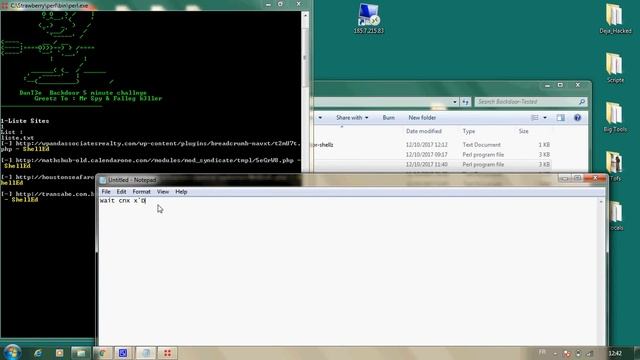
Task: Click the dropdown arrow left of Share with
Action: (x=320, y=118)
